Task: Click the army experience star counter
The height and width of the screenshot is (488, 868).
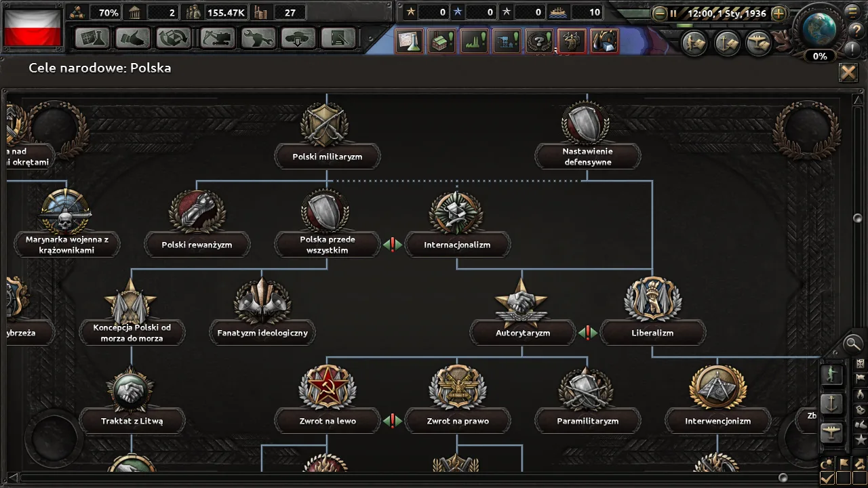Action: [427, 12]
